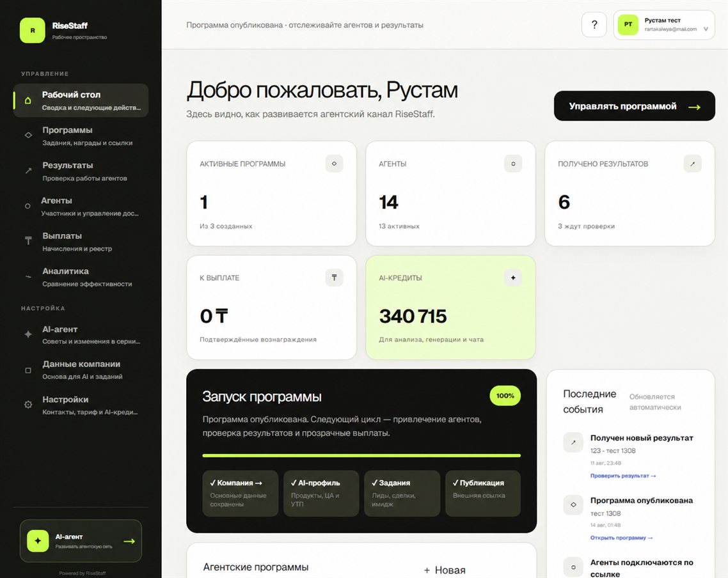
Task: Open the Агенты stat card showing 14
Action: (x=450, y=194)
